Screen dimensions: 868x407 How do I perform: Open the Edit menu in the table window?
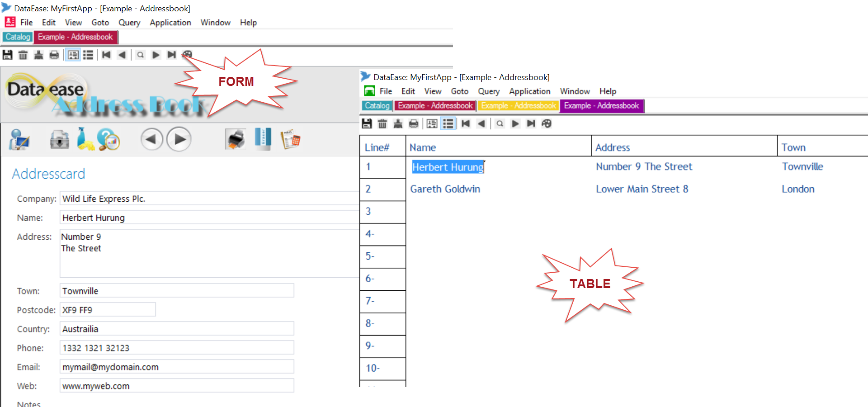[x=408, y=91]
